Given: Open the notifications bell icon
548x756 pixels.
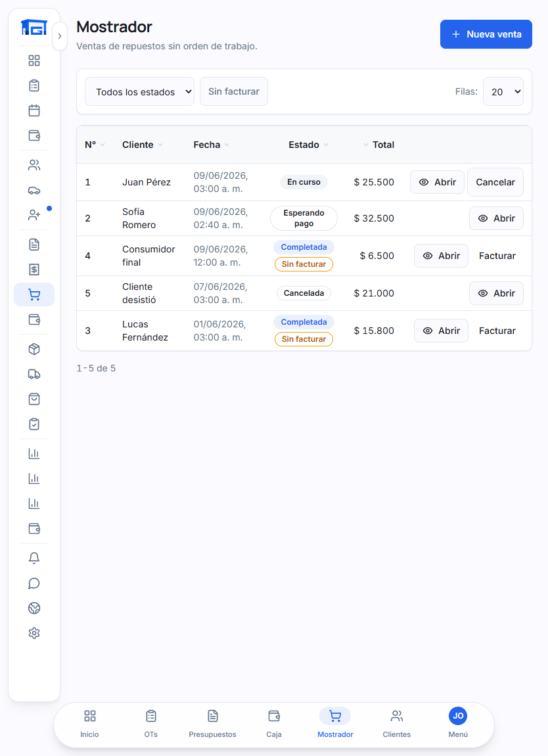Looking at the screenshot, I should tap(34, 558).
